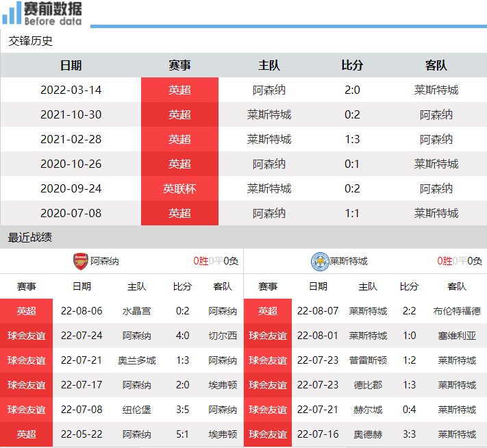Click the 3:3 score in the 奥德赫 row
The image size is (487, 448).
(409, 434)
